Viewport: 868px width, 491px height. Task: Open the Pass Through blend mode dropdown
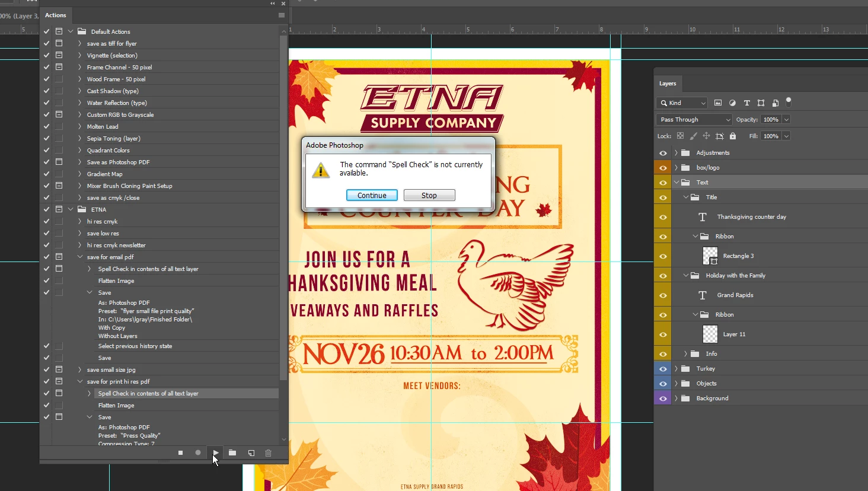coord(694,120)
